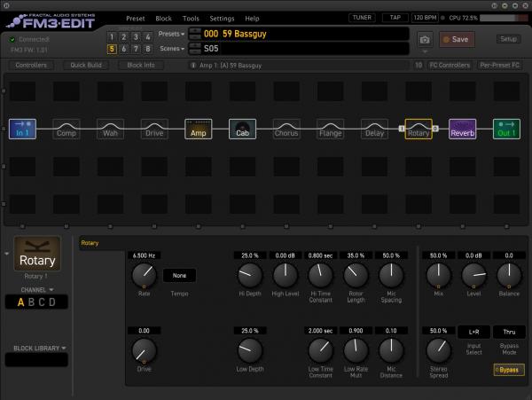Image resolution: width=532 pixels, height=400 pixels.
Task: Click the 120 BPM tempo field
Action: click(x=425, y=18)
